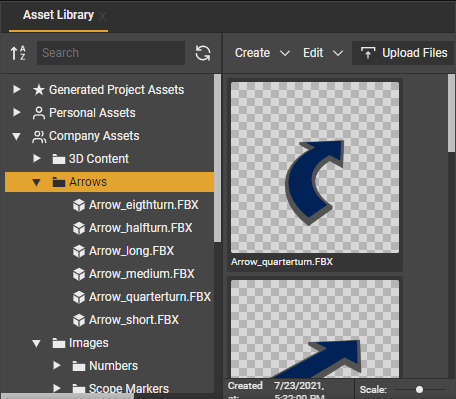The width and height of the screenshot is (456, 399).
Task: Select Arrow_eigthturn.FBX in the tree
Action: click(144, 205)
